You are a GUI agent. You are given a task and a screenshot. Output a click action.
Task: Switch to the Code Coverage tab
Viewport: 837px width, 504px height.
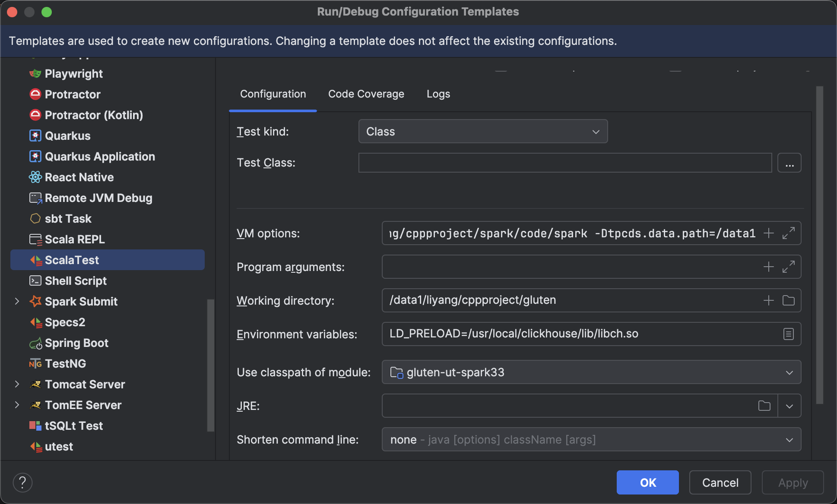tap(366, 94)
